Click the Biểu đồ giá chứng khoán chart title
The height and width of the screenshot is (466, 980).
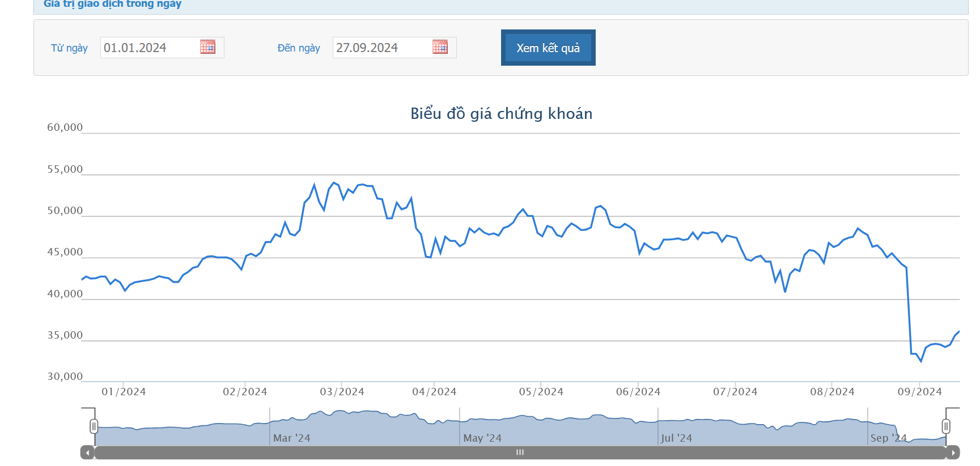click(501, 114)
